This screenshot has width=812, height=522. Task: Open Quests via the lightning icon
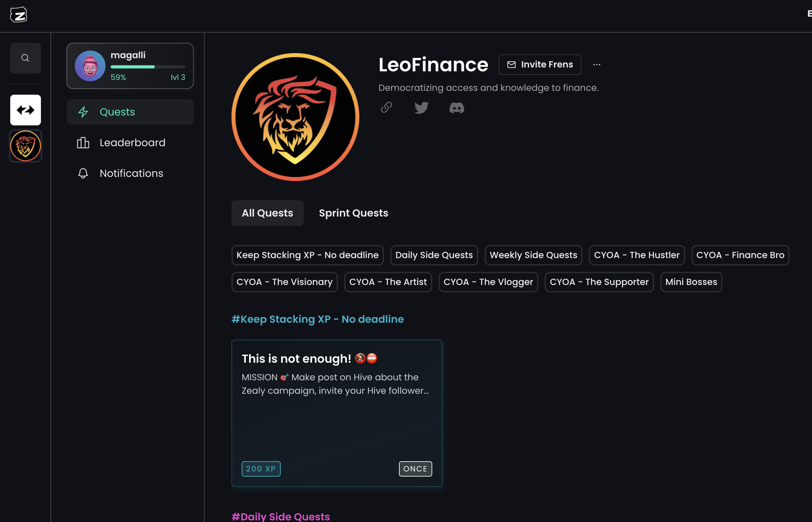(83, 112)
